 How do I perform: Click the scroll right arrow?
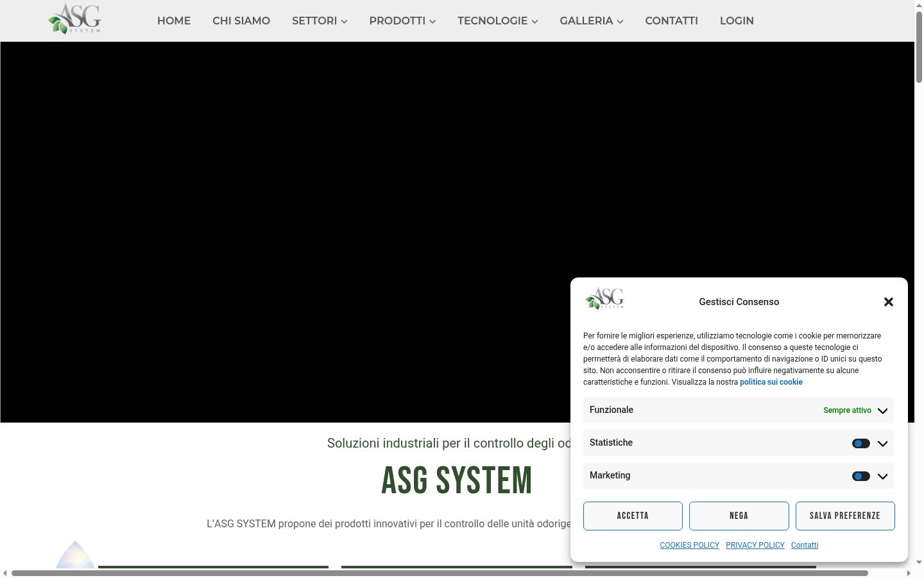click(x=909, y=573)
